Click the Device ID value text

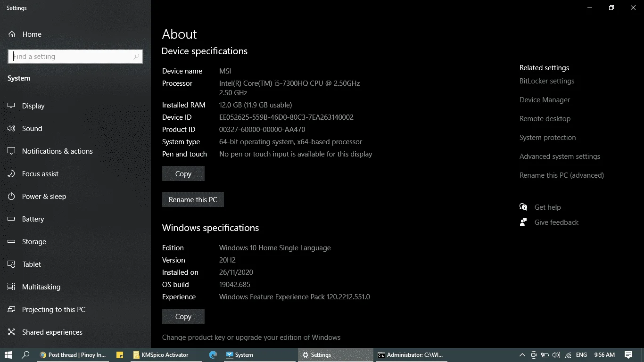pyautogui.click(x=286, y=117)
